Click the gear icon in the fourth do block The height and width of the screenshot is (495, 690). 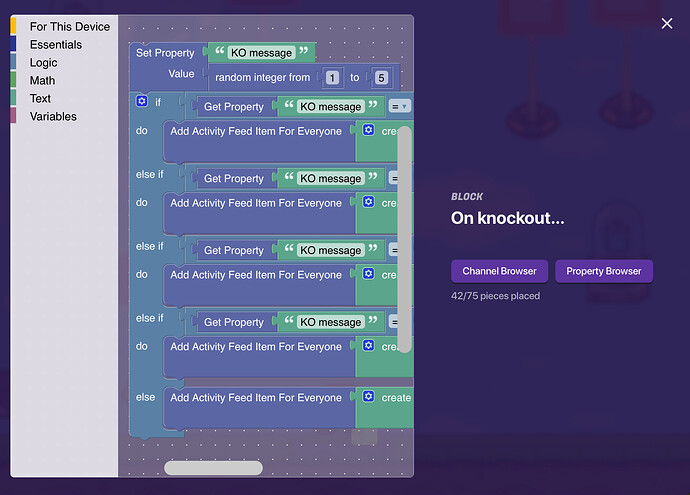pyautogui.click(x=369, y=346)
